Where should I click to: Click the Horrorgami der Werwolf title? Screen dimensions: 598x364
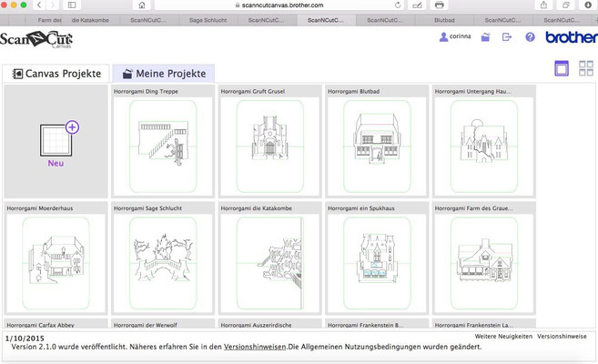coord(146,325)
